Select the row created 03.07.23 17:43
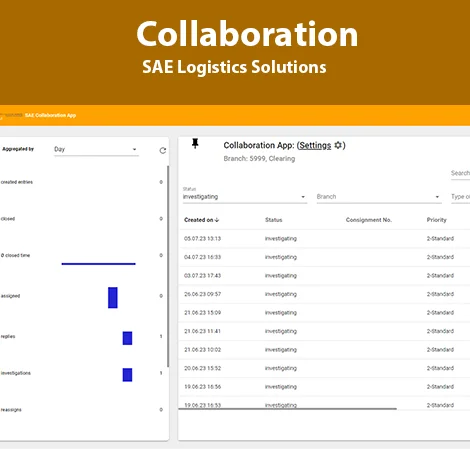Viewport: 470px width, 450px height. point(324,276)
